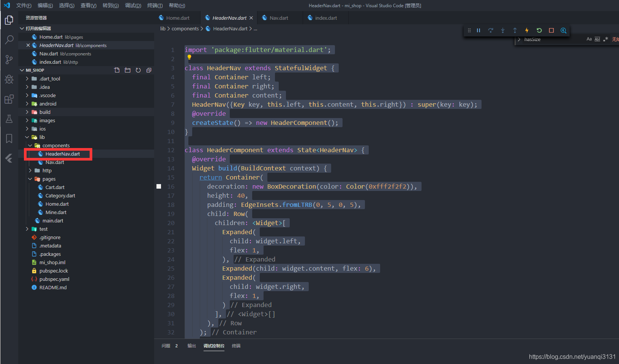Collapse all folders in MI_SHOP explorer

(149, 70)
